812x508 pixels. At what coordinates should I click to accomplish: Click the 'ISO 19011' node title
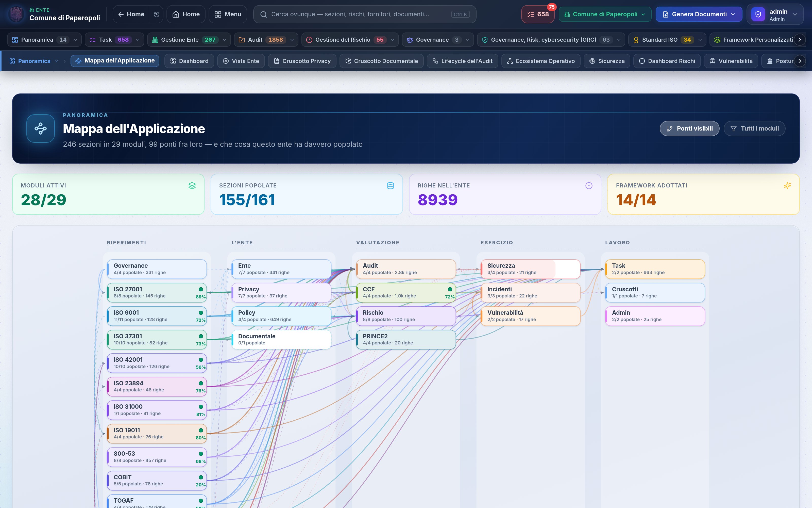coord(127,430)
